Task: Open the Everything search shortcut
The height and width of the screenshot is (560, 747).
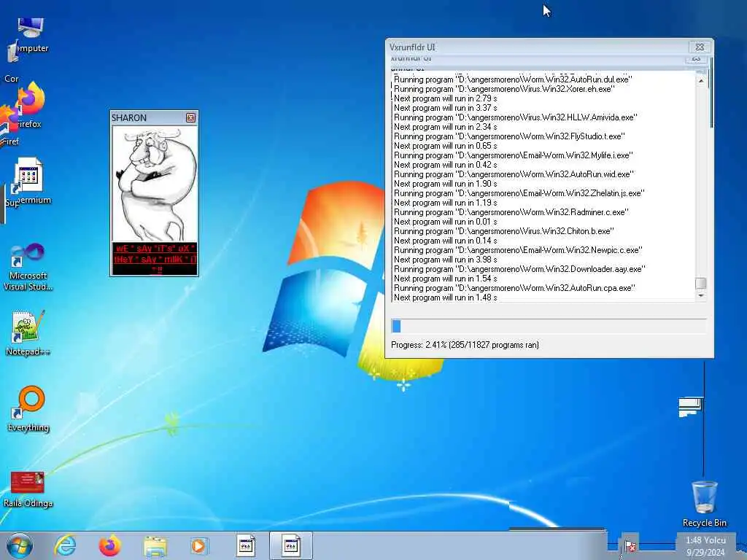Action: 28,408
